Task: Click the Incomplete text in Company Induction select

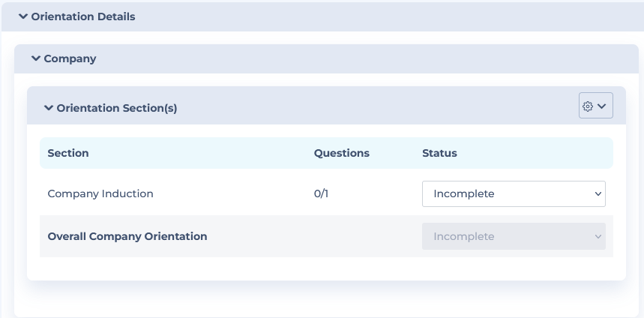Action: [x=464, y=193]
